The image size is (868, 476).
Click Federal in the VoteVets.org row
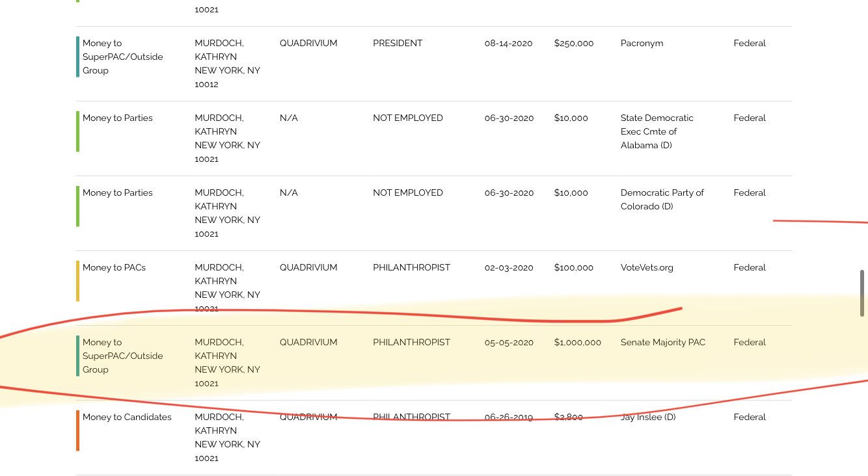[x=750, y=267]
